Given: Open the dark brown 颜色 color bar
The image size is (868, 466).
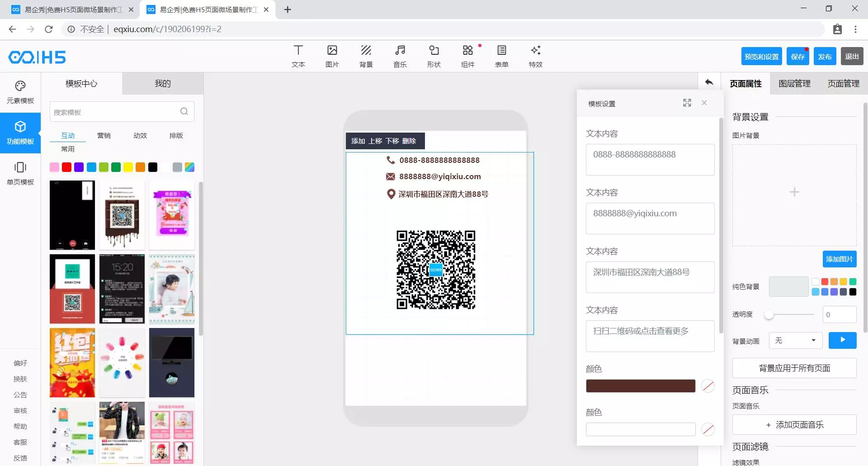Looking at the screenshot, I should [x=641, y=386].
